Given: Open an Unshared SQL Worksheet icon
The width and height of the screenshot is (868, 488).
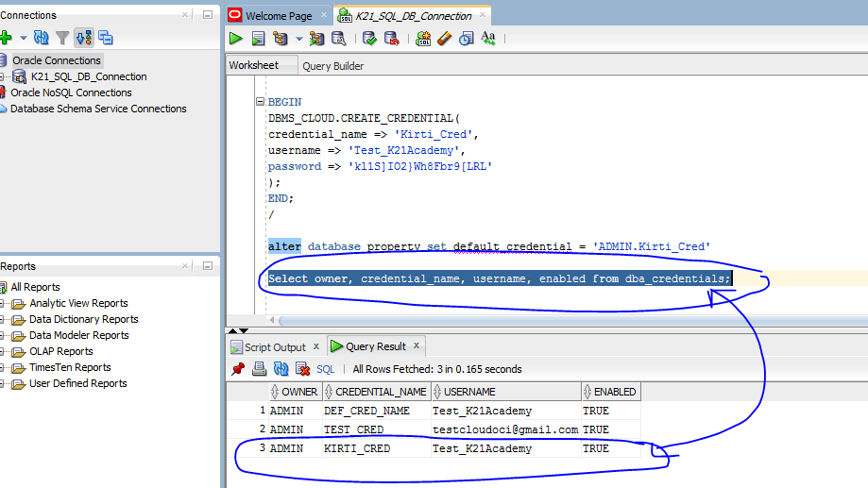Looking at the screenshot, I should [423, 38].
